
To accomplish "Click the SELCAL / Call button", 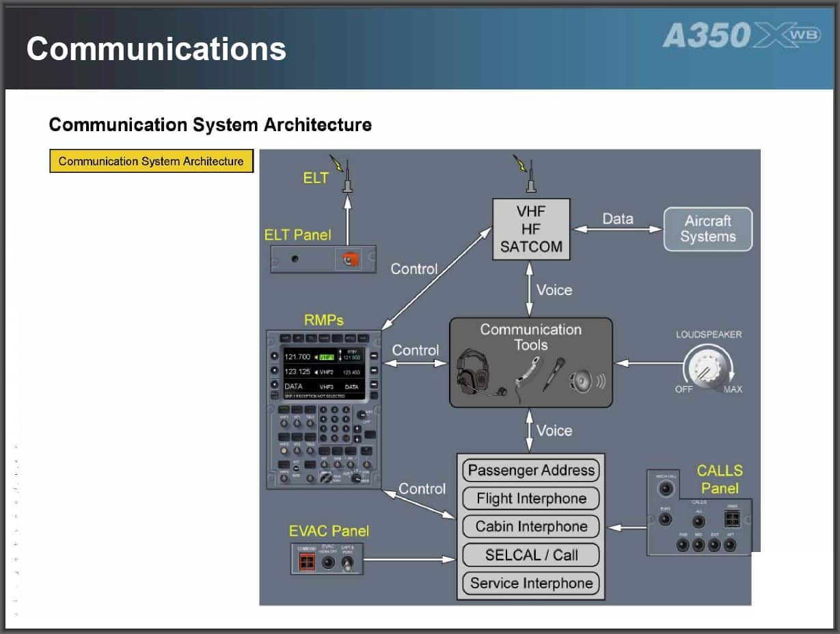I will [531, 555].
